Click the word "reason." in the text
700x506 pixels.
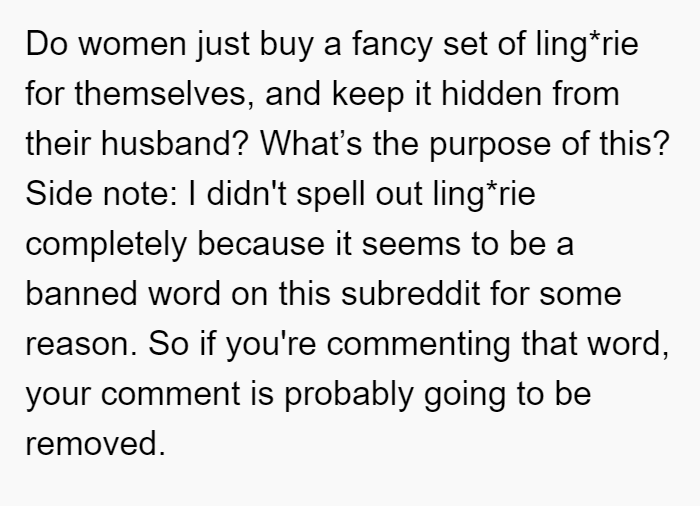(81, 344)
